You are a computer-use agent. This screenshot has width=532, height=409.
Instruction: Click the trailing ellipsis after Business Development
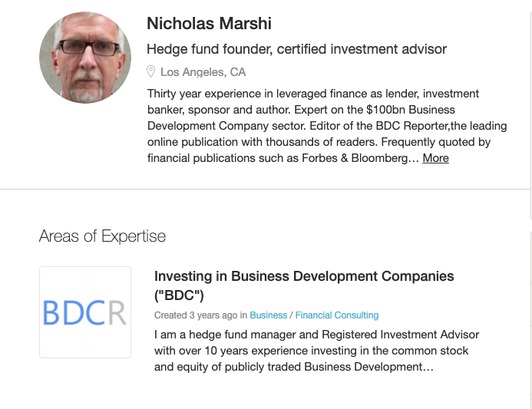pos(428,367)
